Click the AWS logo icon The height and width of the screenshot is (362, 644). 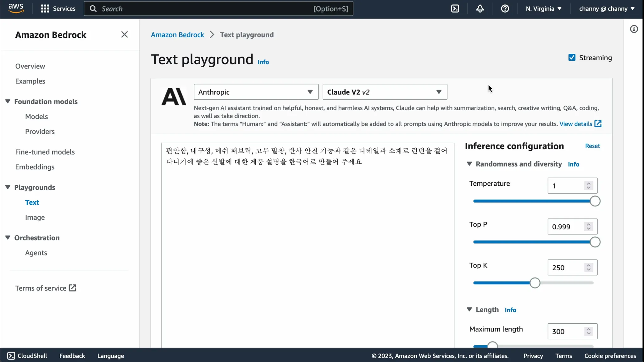pyautogui.click(x=16, y=8)
